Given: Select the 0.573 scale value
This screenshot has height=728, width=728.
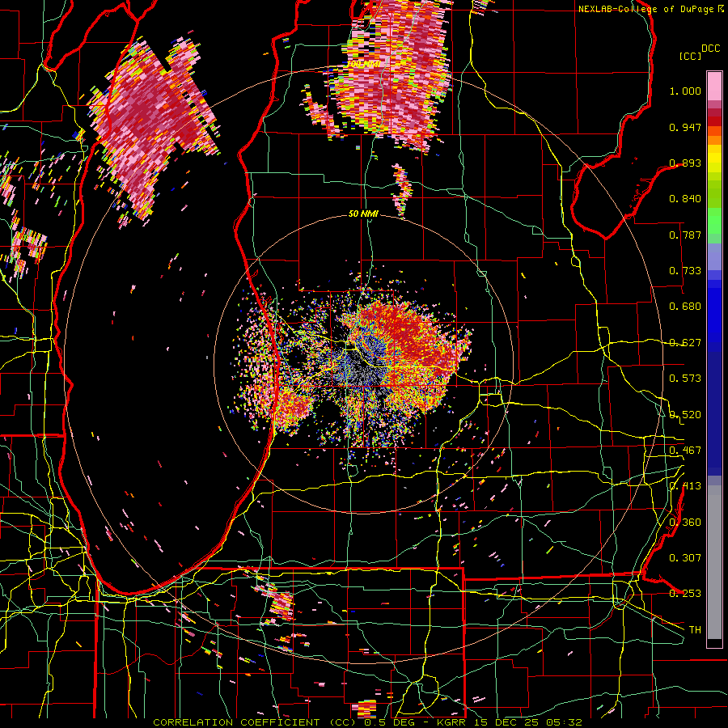Looking at the screenshot, I should point(685,379).
